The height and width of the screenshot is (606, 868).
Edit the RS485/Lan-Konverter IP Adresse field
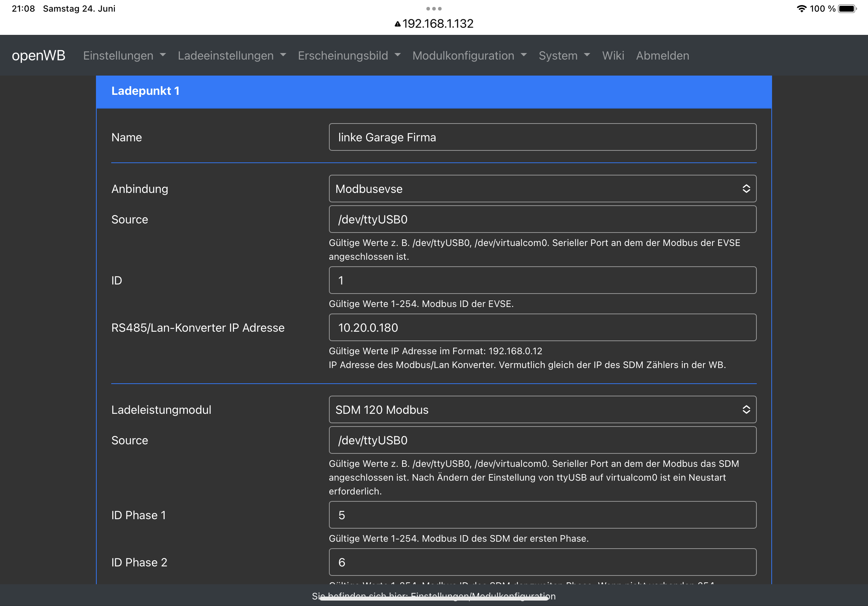542,328
